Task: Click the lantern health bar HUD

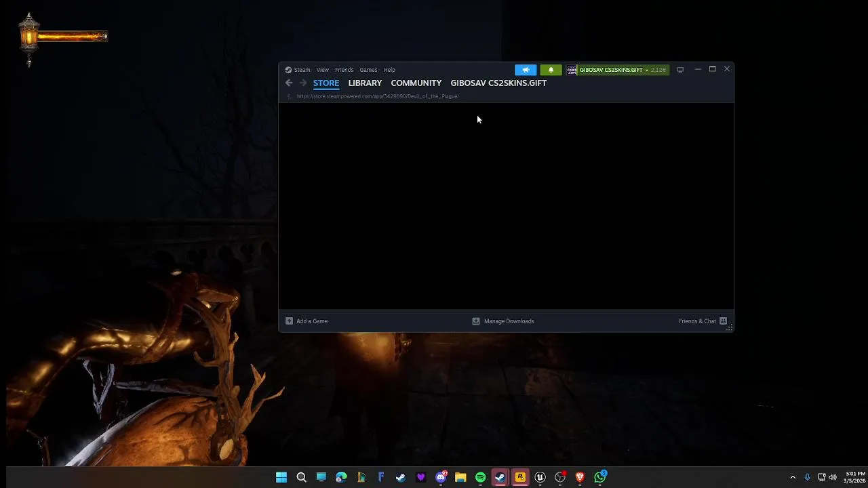Action: click(x=62, y=39)
